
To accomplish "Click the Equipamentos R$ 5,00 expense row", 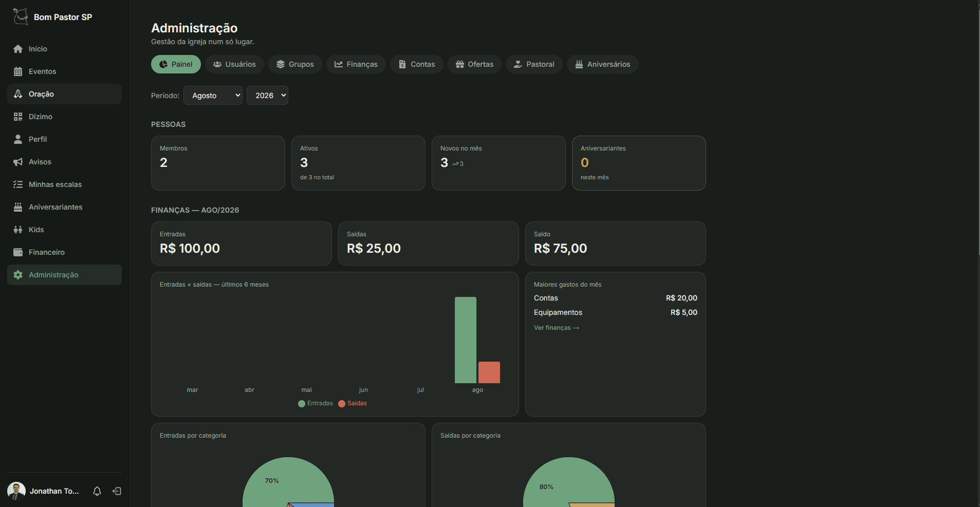I will [x=616, y=312].
